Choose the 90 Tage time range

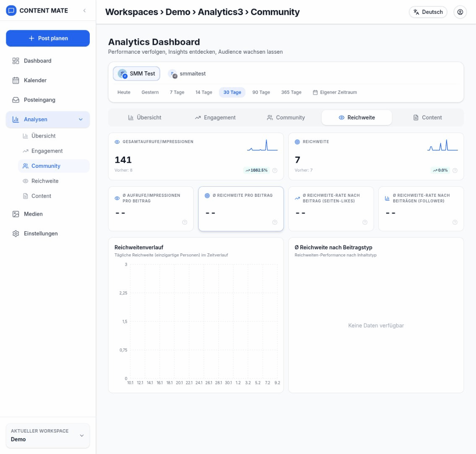tap(261, 92)
